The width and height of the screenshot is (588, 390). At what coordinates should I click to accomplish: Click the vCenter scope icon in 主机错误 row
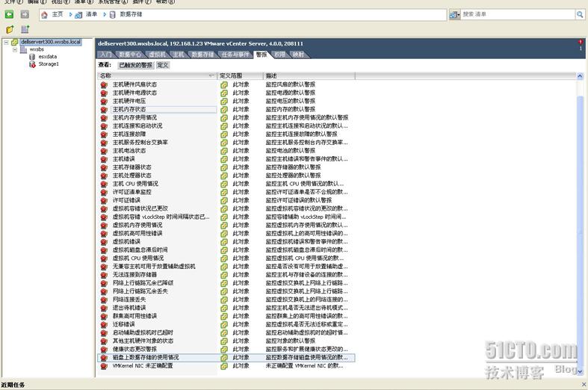click(x=224, y=159)
